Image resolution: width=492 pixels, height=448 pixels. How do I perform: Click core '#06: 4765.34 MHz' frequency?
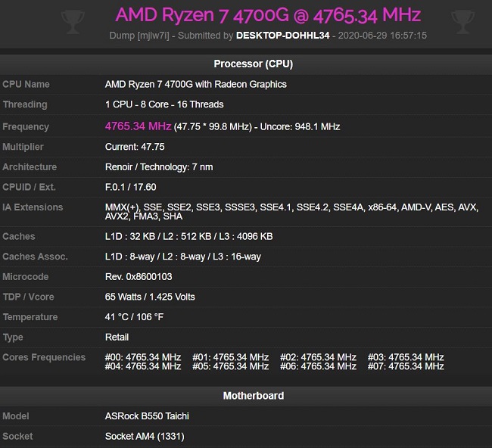[318, 366]
